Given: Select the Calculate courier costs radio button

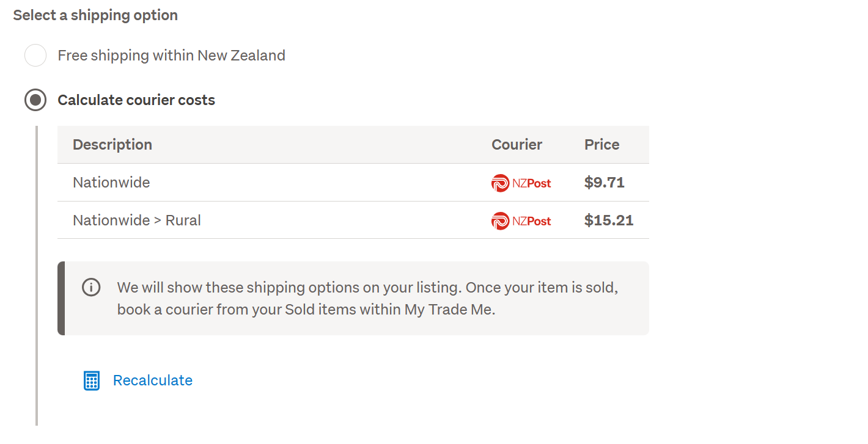Looking at the screenshot, I should click(35, 100).
